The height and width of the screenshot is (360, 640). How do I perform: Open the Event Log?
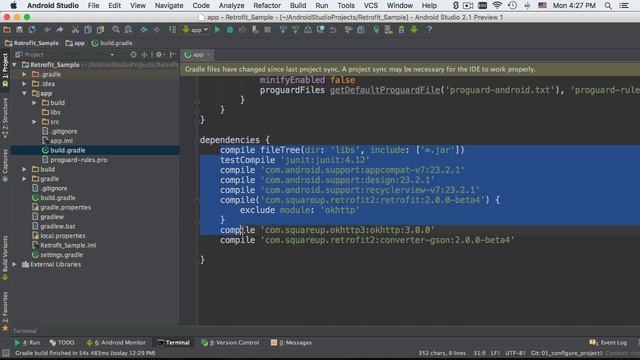click(x=608, y=343)
